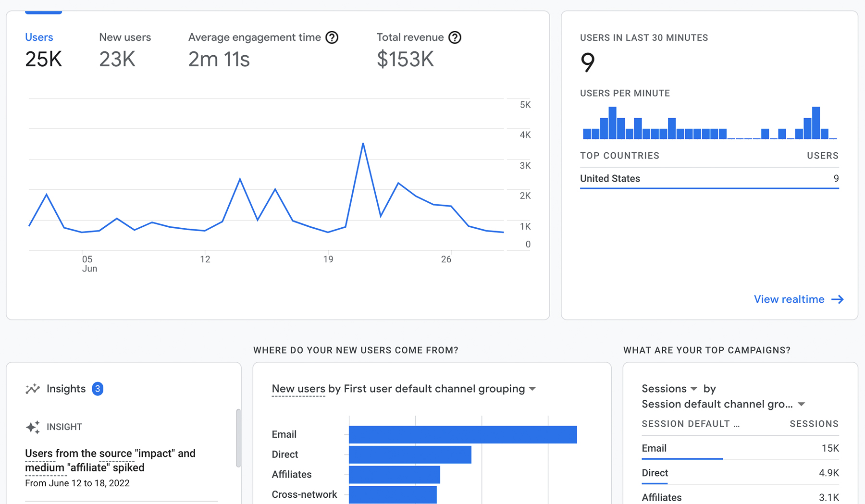Click the United States row in top countries
865x504 pixels.
(x=709, y=178)
